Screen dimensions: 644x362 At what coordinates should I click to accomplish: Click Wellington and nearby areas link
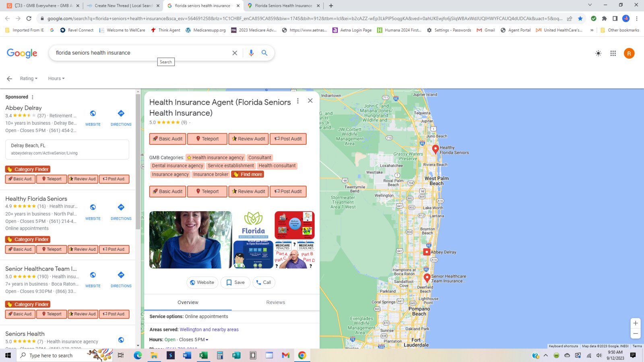[x=209, y=329]
